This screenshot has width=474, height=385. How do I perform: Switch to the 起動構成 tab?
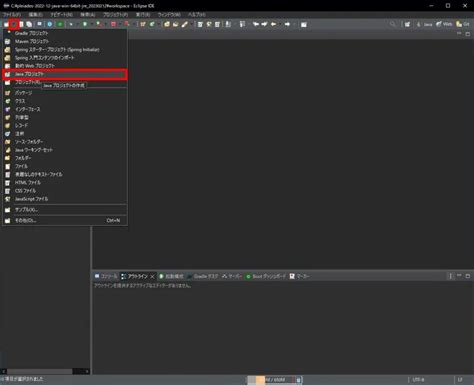(171, 276)
